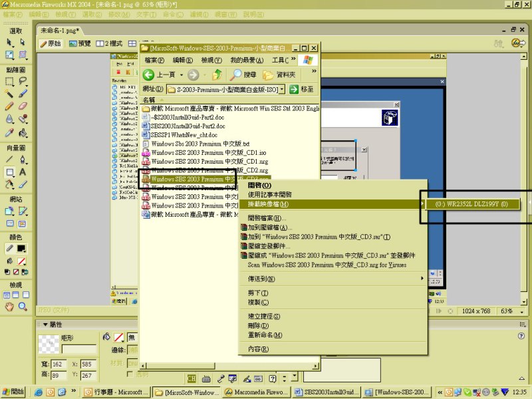Select the Paint Bucket tool in toolbox
This screenshot has height=399, width=532.
pos(23,132)
